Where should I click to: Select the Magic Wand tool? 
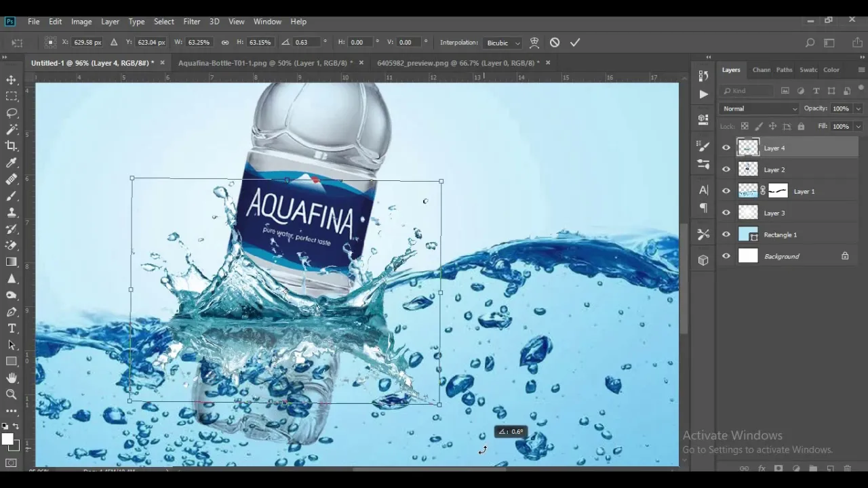point(12,129)
